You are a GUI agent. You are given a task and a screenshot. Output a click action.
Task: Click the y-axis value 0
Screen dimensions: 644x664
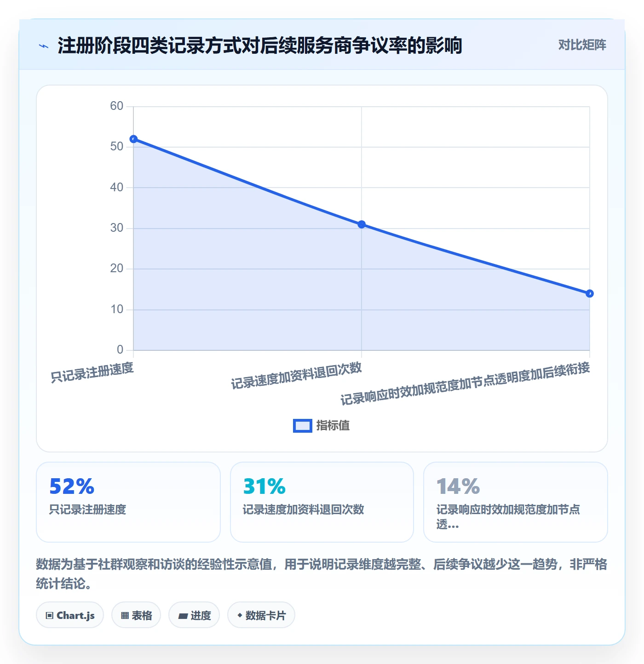pos(120,350)
